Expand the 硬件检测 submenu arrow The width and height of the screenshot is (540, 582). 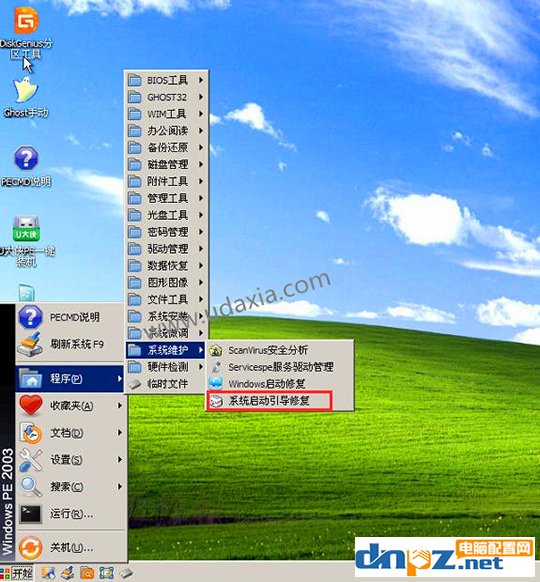point(201,367)
